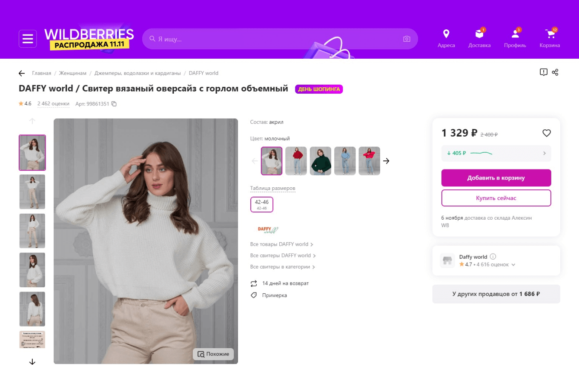579x392 pixels.
Task: Open the Корзина cart icon
Action: point(550,34)
